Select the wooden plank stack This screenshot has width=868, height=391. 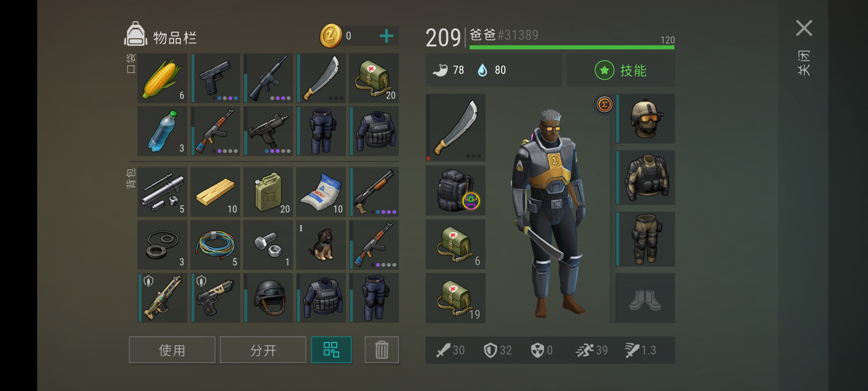click(x=215, y=191)
